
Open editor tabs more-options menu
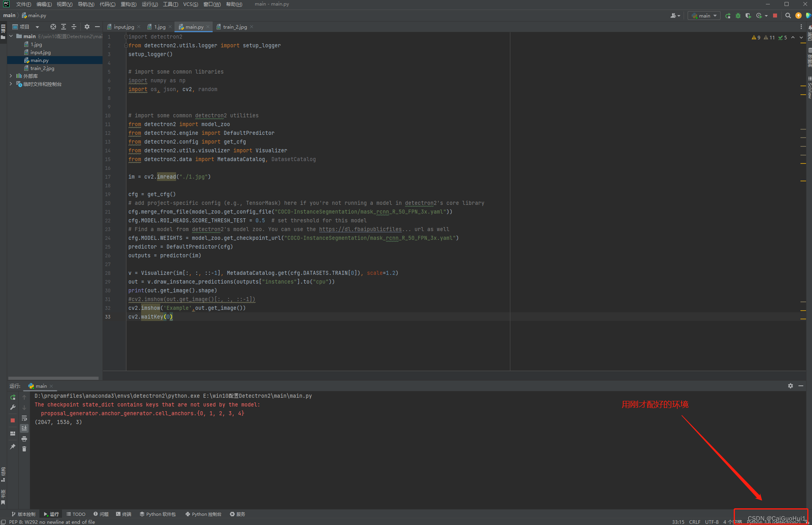click(x=801, y=27)
